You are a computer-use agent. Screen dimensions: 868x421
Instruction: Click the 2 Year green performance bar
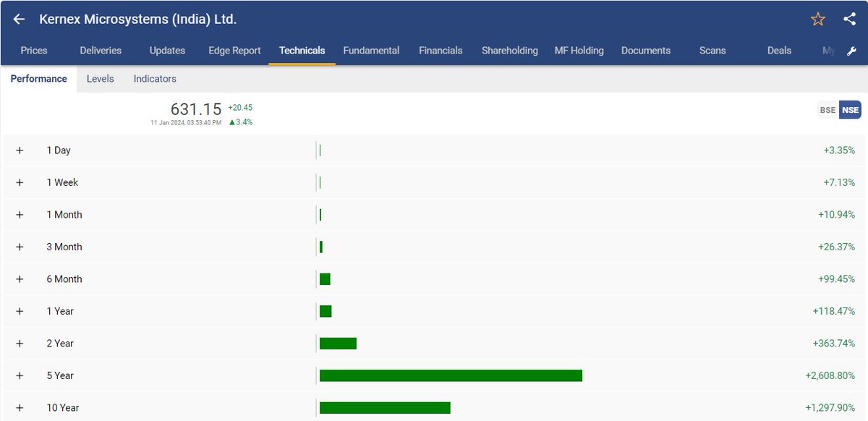point(338,344)
